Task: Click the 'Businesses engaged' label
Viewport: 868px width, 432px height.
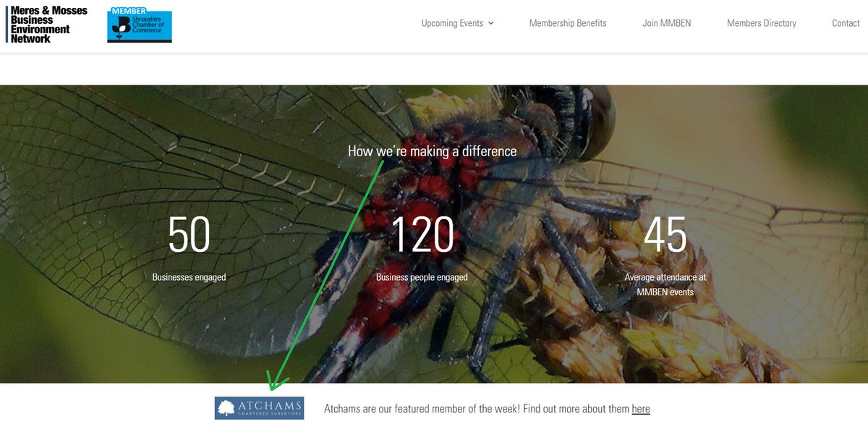Action: (x=189, y=277)
